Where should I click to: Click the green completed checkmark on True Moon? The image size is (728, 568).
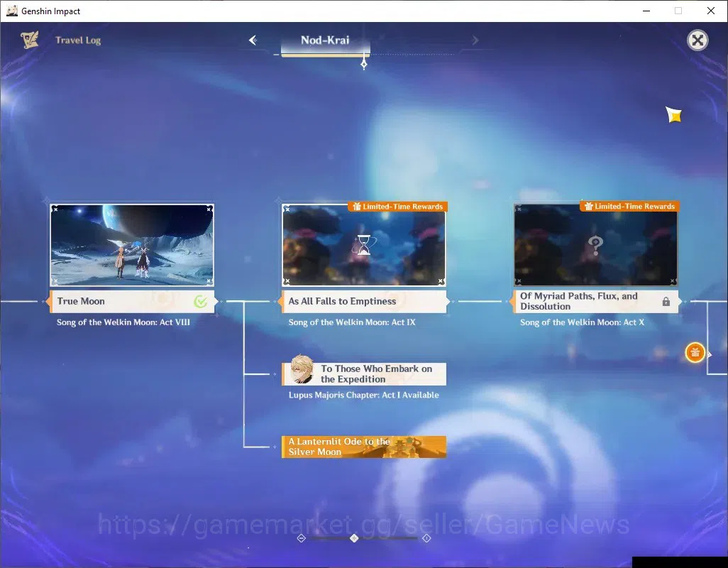coord(201,302)
